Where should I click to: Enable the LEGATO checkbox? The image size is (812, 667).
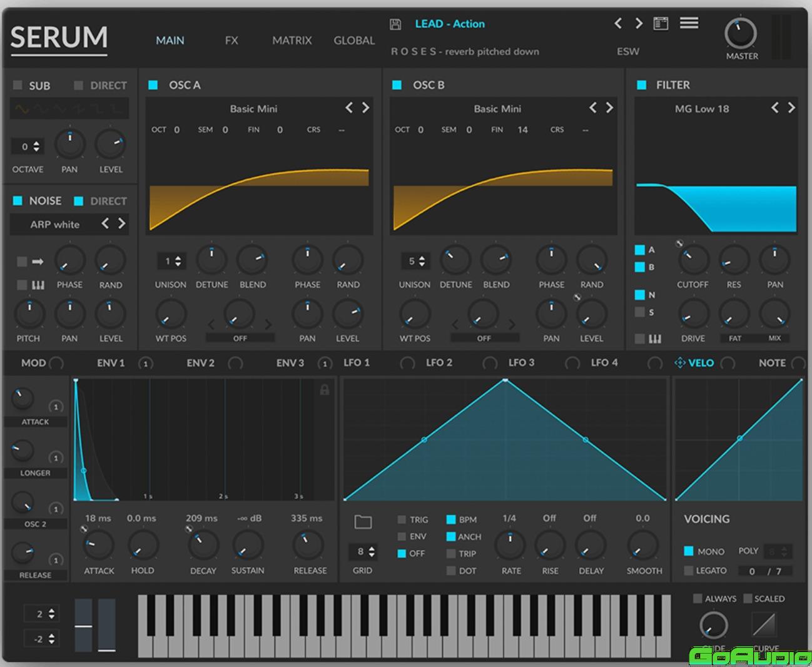(x=689, y=571)
